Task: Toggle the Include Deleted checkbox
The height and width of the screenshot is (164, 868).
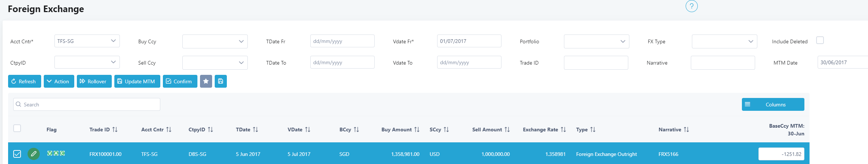Action: (820, 40)
